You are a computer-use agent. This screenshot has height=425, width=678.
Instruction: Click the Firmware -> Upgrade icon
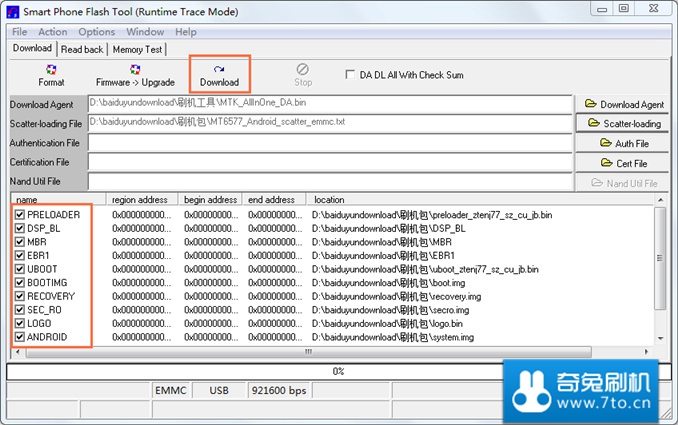click(x=135, y=75)
